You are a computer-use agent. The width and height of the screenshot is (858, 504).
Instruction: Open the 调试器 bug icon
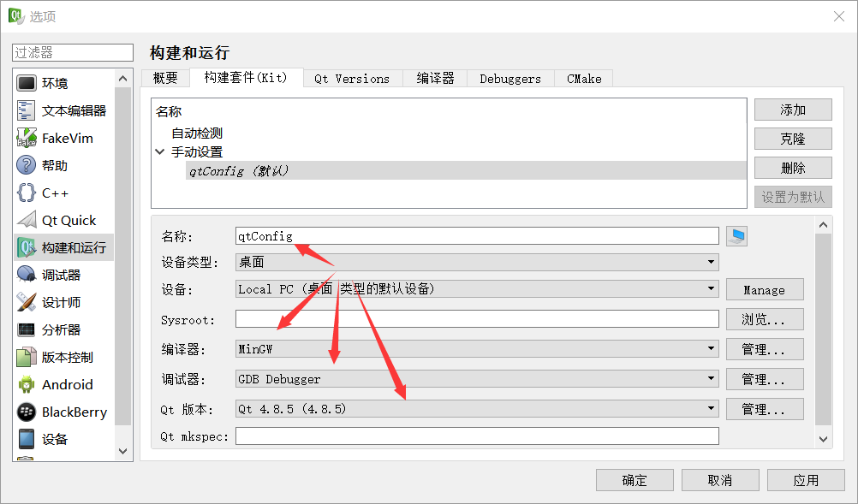click(x=27, y=275)
